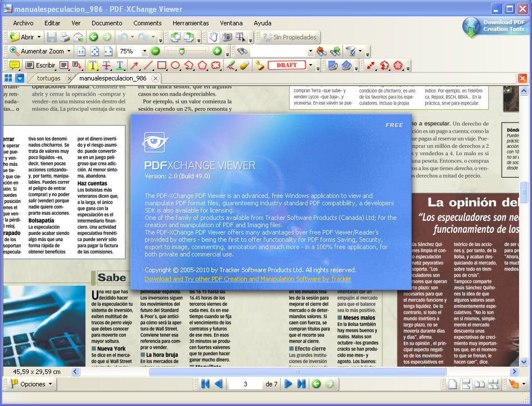Open the Documento menu
Viewport: 532px width, 406px height.
(107, 23)
